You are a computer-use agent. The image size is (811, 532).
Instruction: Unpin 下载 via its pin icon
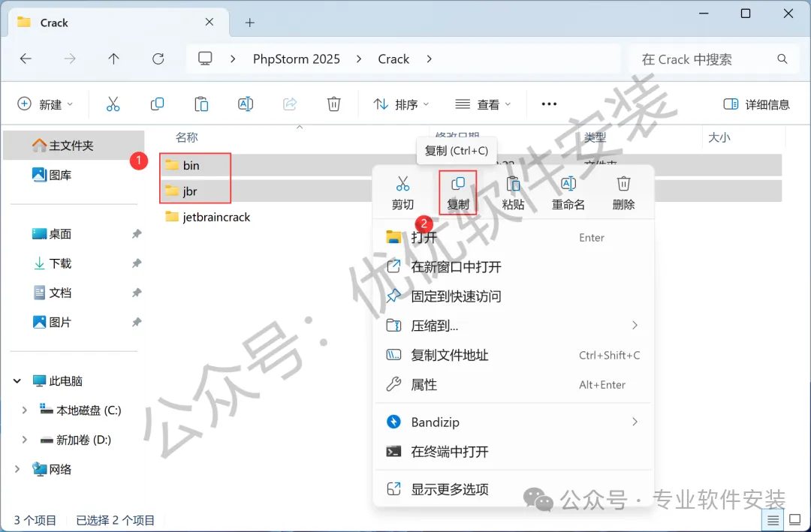(137, 263)
